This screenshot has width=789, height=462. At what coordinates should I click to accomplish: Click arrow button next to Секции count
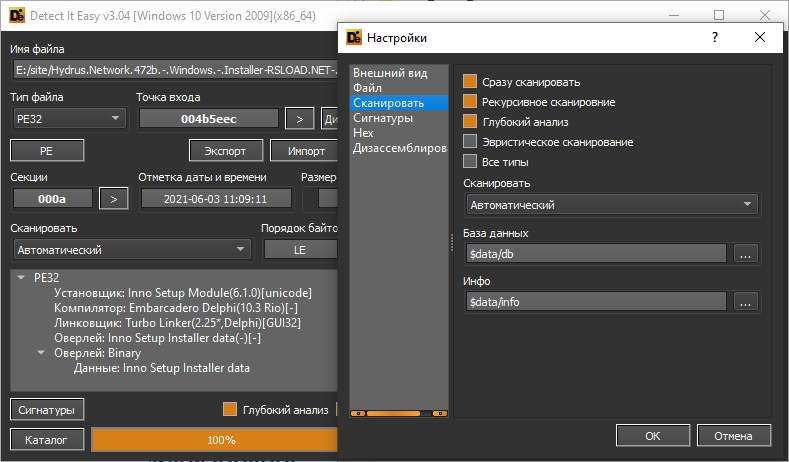(114, 199)
